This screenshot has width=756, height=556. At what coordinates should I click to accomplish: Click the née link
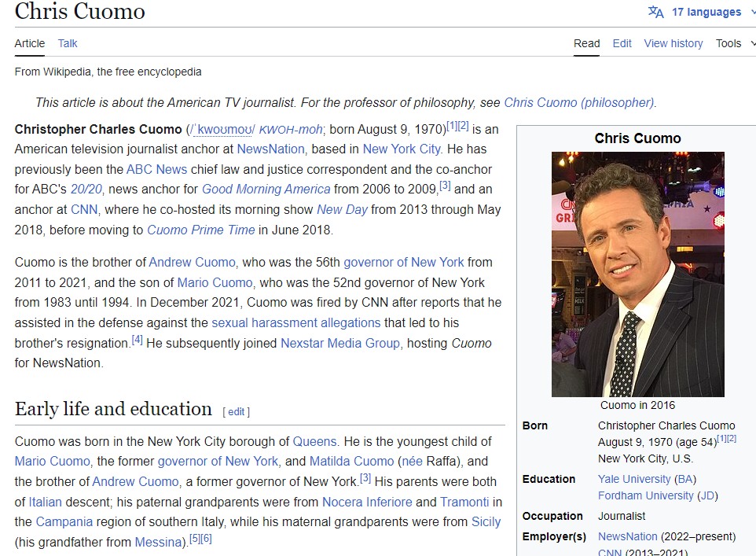[413, 462]
